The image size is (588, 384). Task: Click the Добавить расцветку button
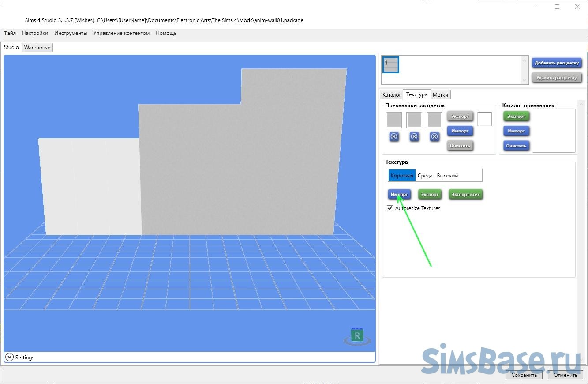(556, 63)
